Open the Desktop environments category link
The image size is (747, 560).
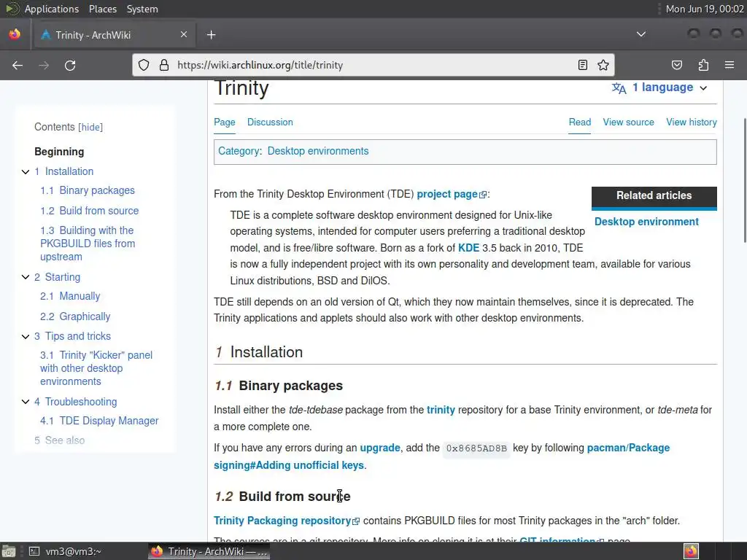(318, 151)
